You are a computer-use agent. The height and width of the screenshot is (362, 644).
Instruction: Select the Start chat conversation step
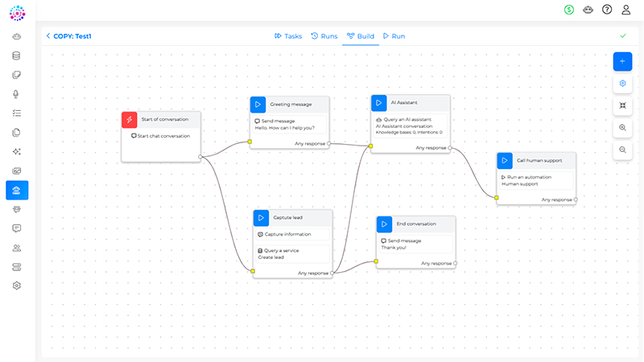click(x=160, y=136)
